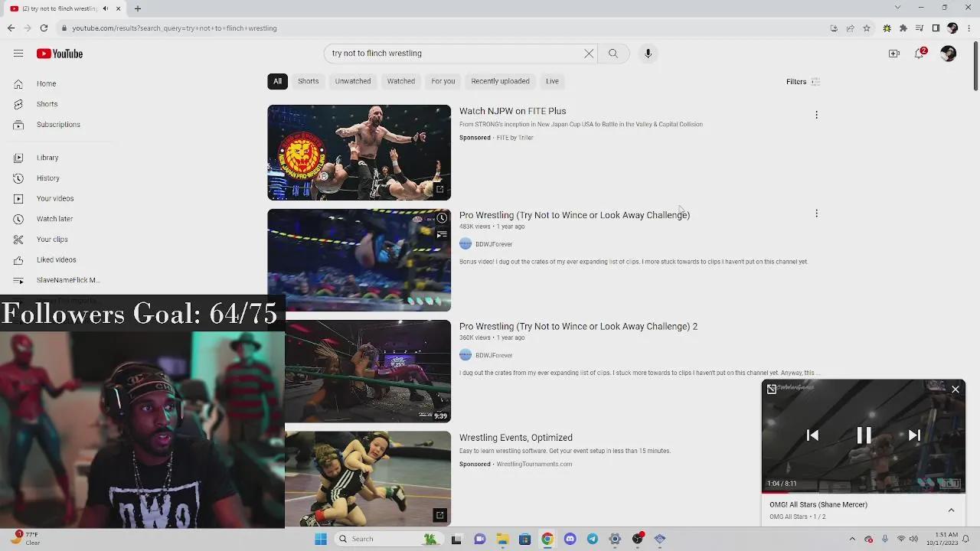Open the Chrome tab search dropdown arrow

tap(897, 8)
